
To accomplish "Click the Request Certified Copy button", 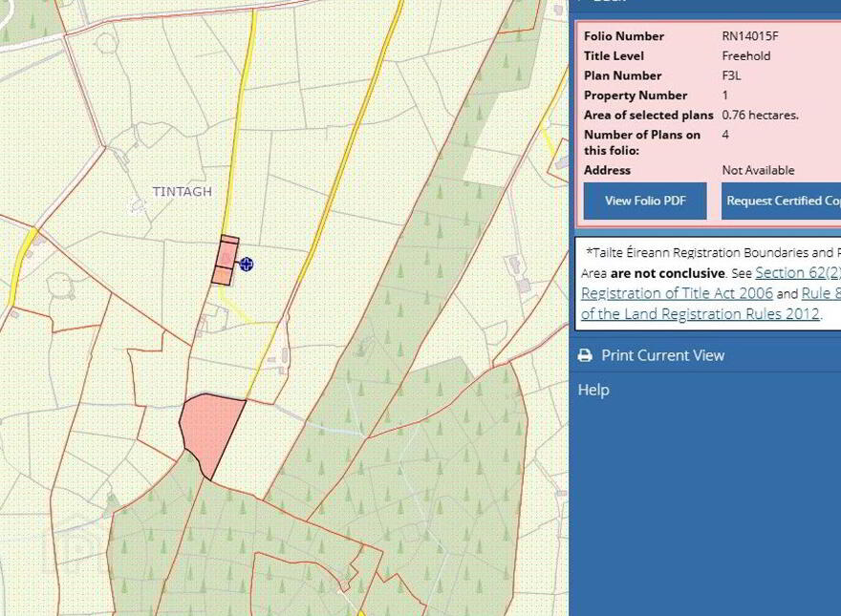I will click(x=781, y=202).
